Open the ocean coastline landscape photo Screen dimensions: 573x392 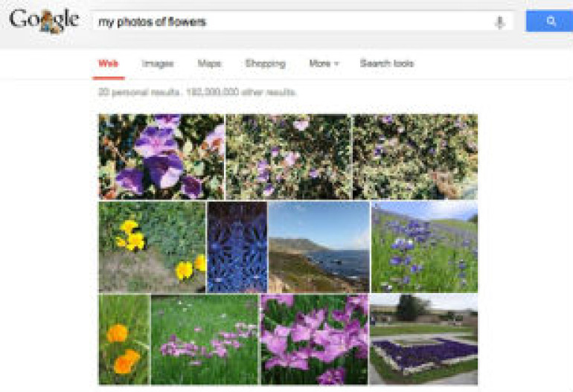319,247
